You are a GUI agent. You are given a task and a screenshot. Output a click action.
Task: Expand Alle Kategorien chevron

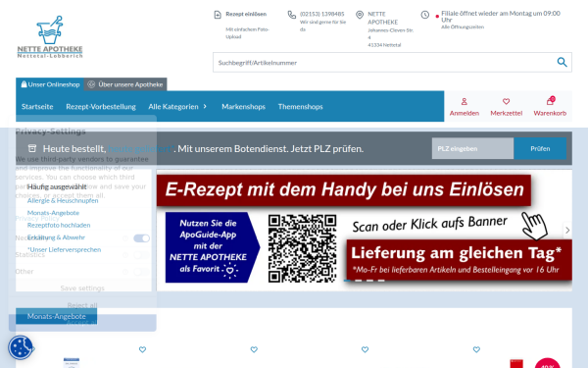pos(205,106)
